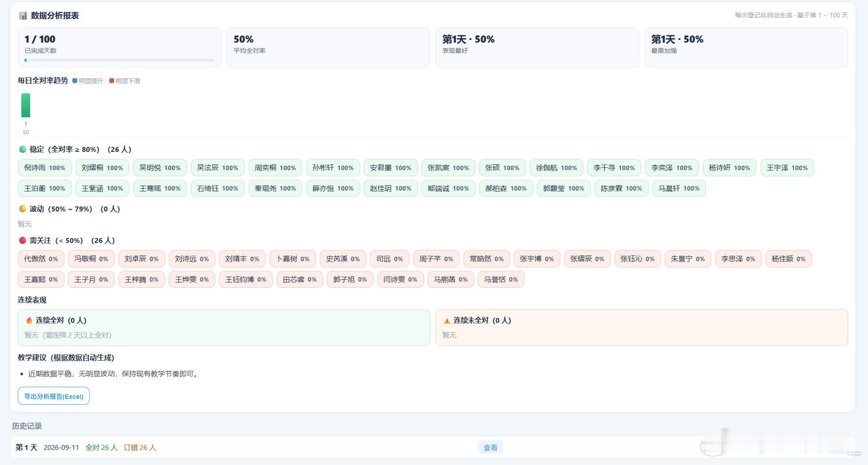
Task: Click student chip 郭子旭 0%
Action: (x=350, y=279)
